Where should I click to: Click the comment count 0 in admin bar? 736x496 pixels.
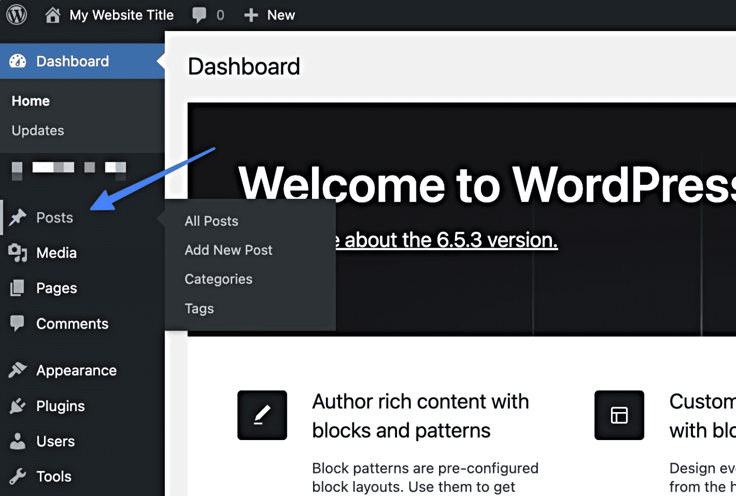220,15
